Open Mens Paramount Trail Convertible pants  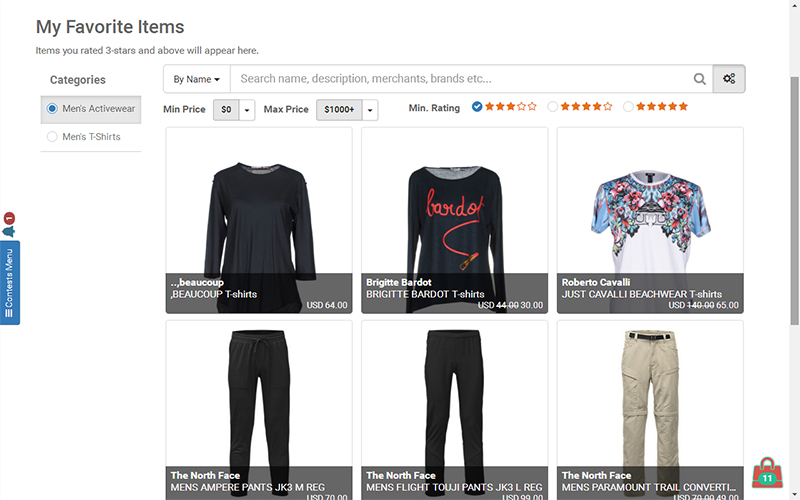click(x=650, y=411)
